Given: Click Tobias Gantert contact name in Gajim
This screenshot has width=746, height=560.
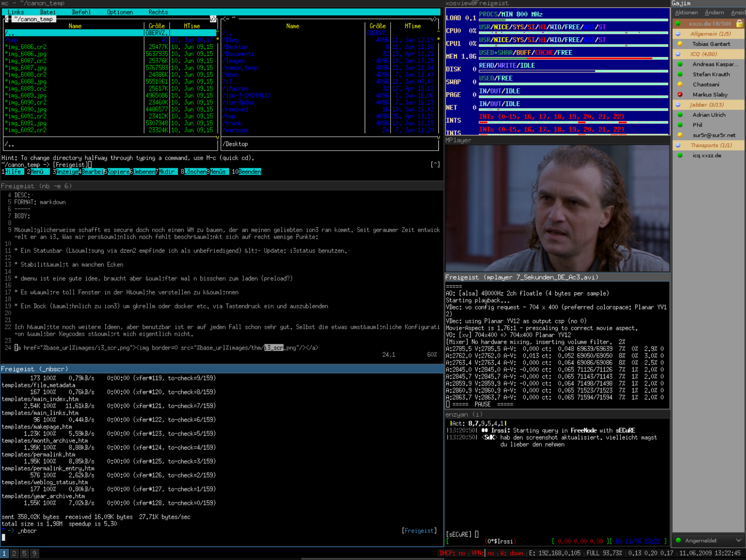Looking at the screenshot, I should pos(711,44).
